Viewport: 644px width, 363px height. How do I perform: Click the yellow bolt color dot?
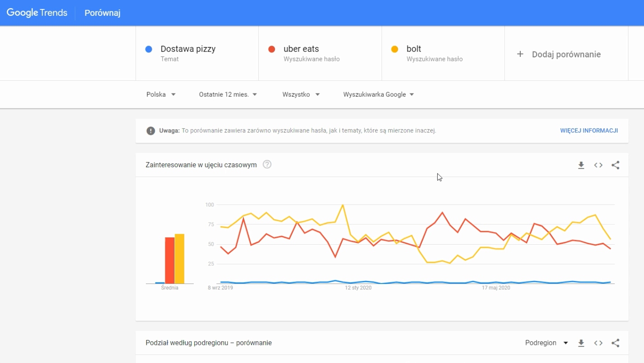tap(395, 49)
